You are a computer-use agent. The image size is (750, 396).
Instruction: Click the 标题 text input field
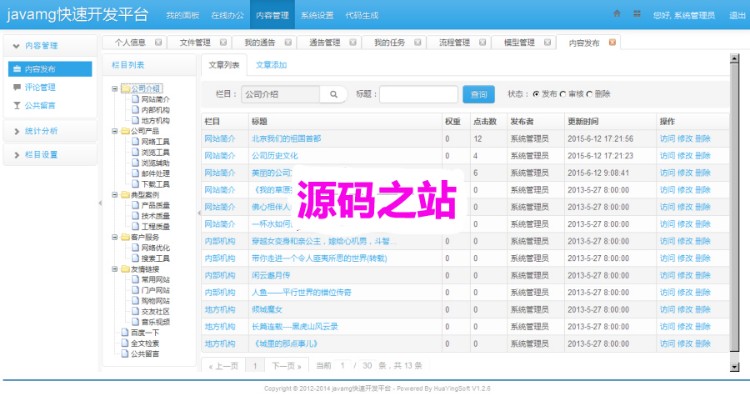click(419, 94)
